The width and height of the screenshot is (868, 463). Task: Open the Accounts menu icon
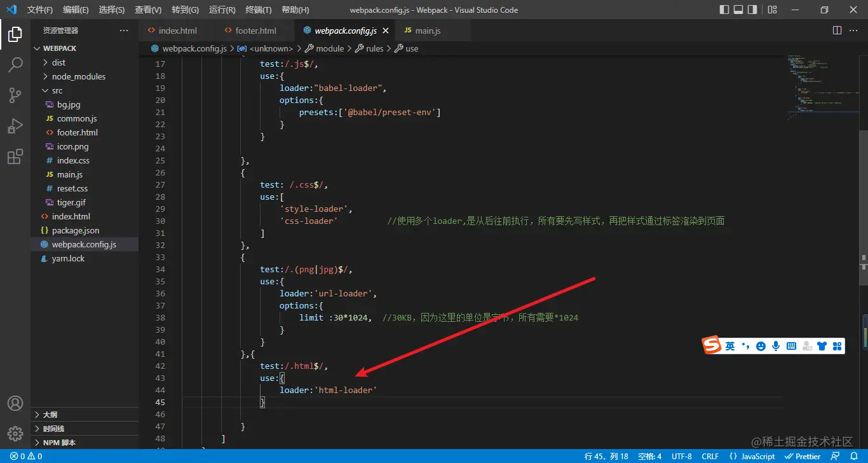pos(15,403)
